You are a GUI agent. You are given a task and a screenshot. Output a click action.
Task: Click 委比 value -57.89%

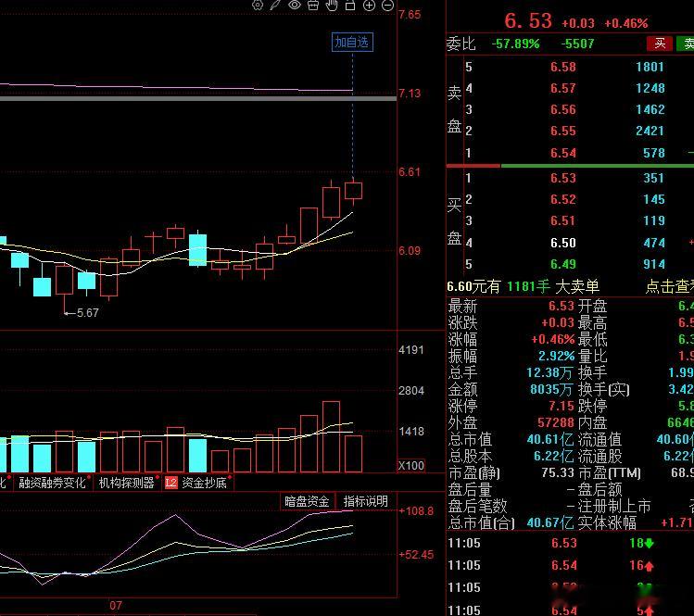coord(515,44)
